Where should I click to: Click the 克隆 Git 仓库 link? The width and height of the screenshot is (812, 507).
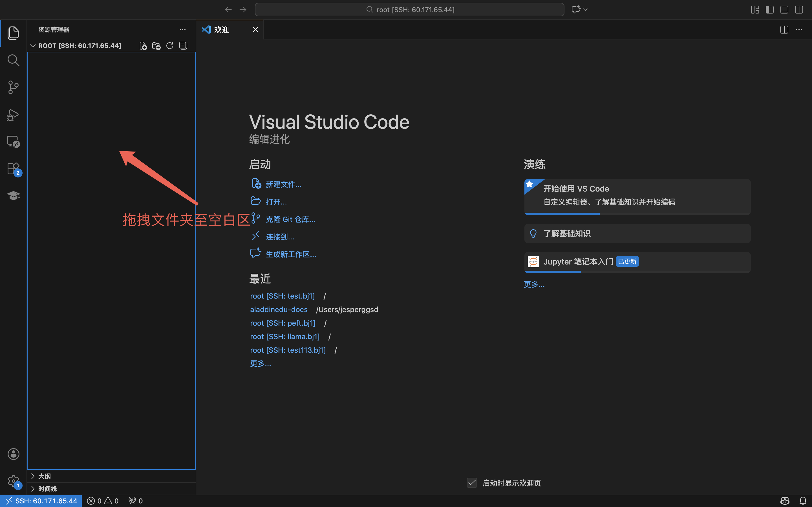coord(290,220)
